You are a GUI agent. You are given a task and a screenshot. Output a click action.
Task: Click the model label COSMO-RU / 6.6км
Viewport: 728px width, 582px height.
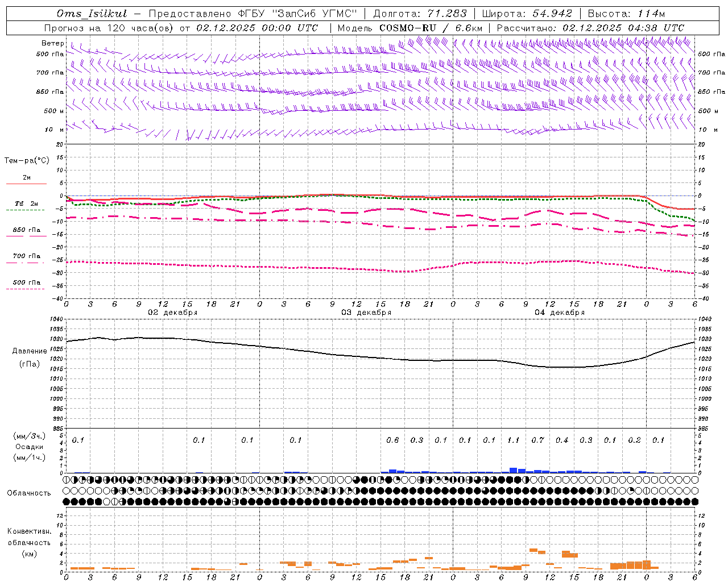[431, 28]
